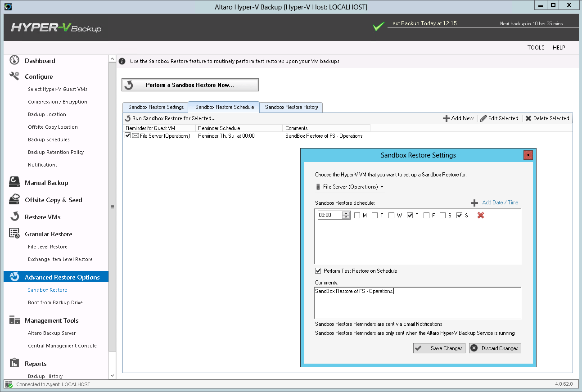
Task: Click the Restore VMs arrow icon
Action: tap(14, 216)
